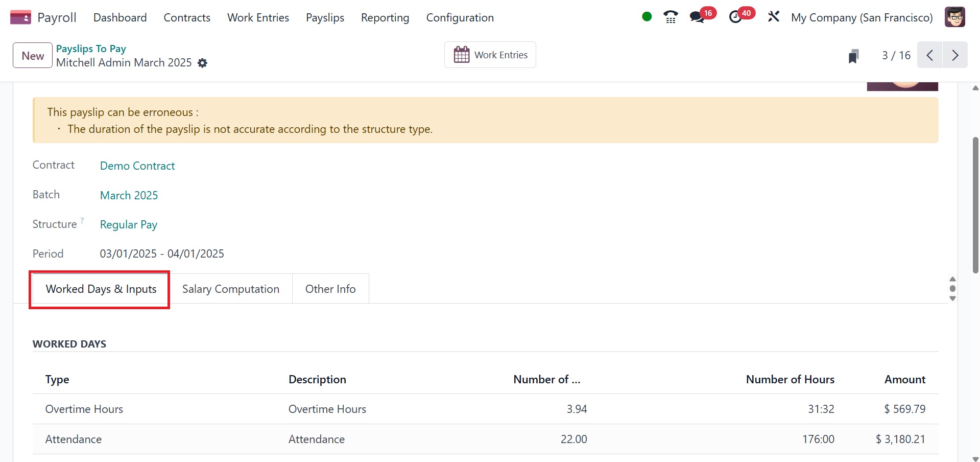Open the phone dialer icon
The width and height of the screenshot is (980, 462).
pos(671,17)
